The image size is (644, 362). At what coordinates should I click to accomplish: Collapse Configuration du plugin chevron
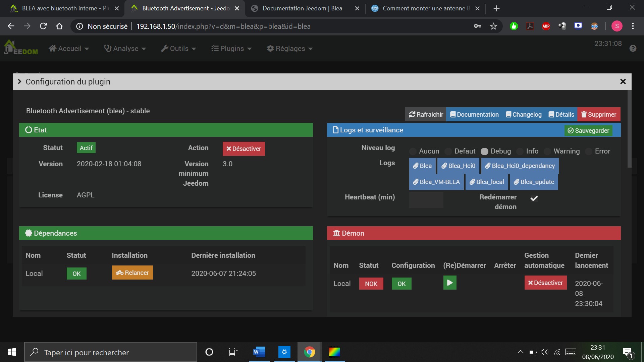click(x=19, y=81)
